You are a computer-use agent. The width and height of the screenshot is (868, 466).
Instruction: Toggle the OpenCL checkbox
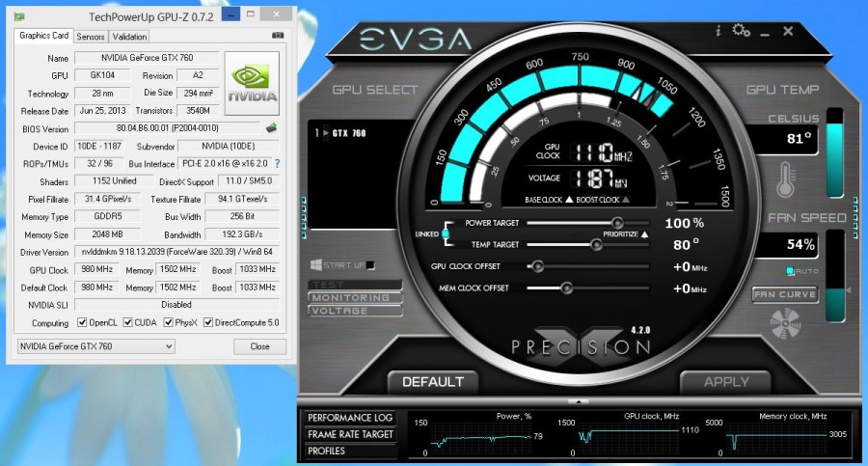(82, 322)
